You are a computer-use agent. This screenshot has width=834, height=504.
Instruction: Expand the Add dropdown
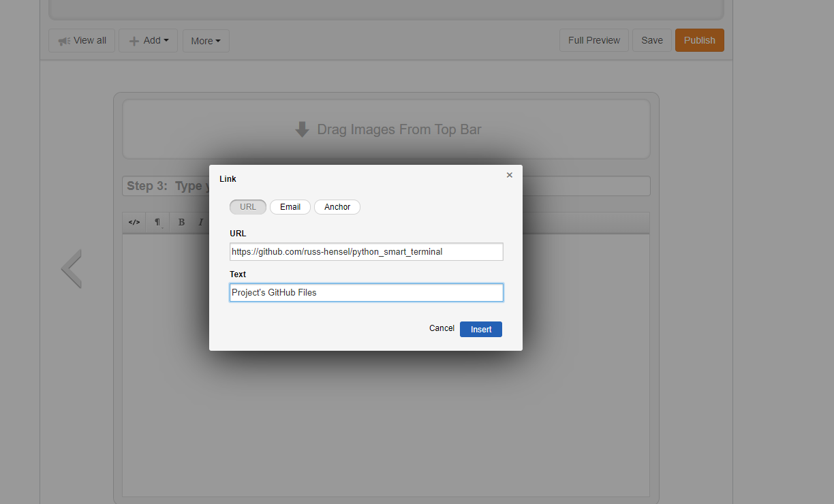(x=148, y=41)
